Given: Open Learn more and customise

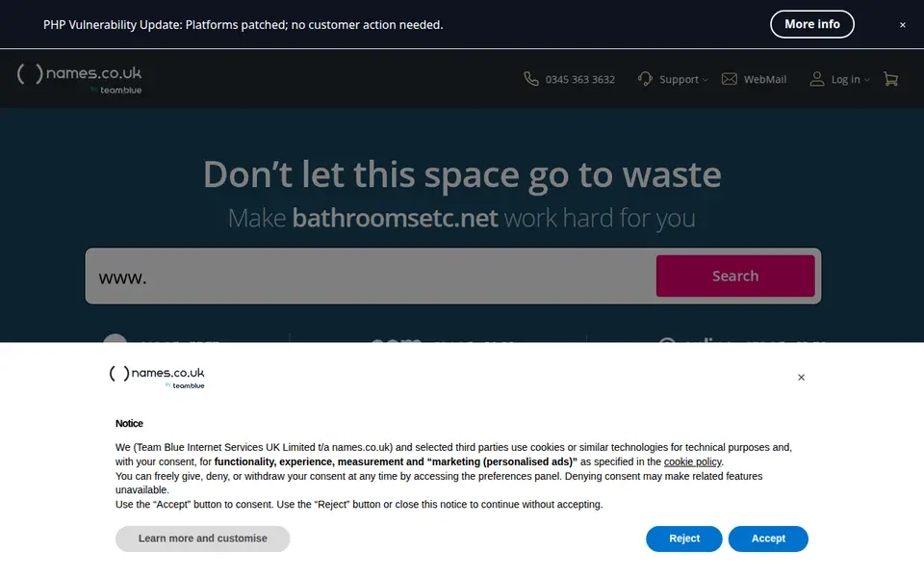Looking at the screenshot, I should (203, 539).
